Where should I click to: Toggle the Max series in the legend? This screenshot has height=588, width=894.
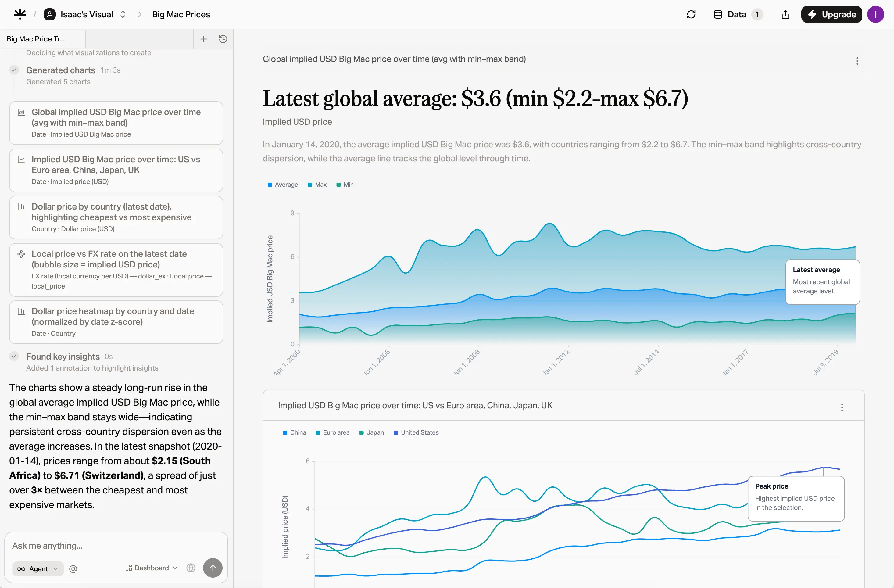coord(317,185)
